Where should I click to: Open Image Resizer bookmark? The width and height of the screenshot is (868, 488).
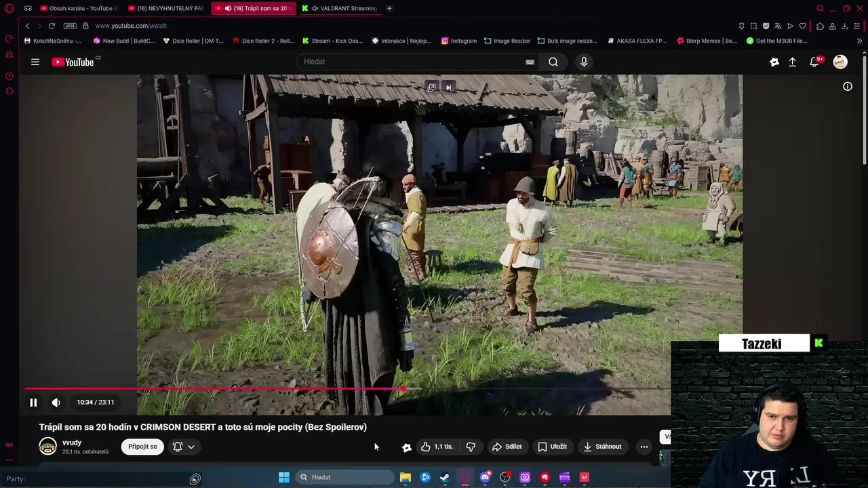click(507, 41)
